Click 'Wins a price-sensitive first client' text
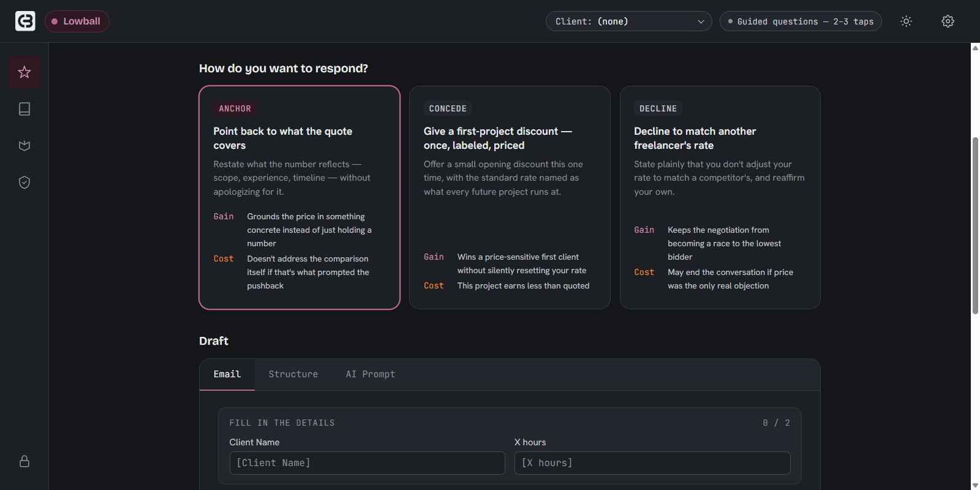Screen dimensions: 980x490 point(522,264)
